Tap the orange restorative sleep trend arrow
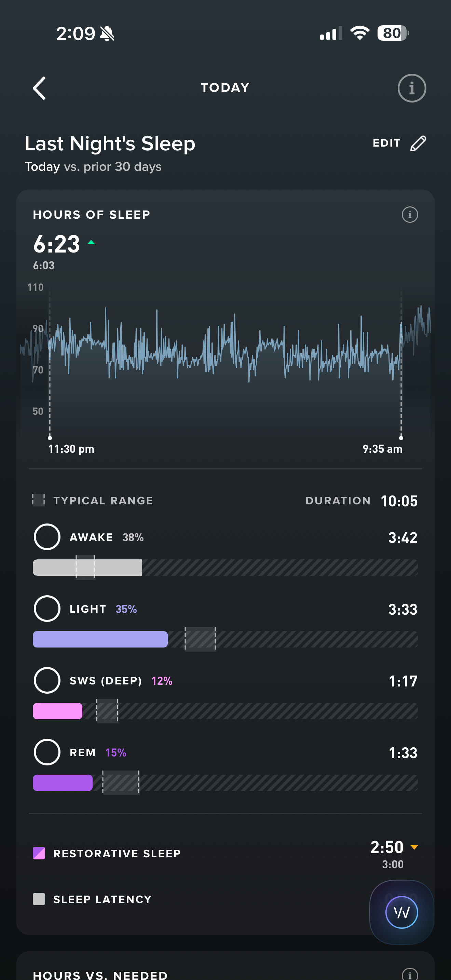451x980 pixels. 414,847
